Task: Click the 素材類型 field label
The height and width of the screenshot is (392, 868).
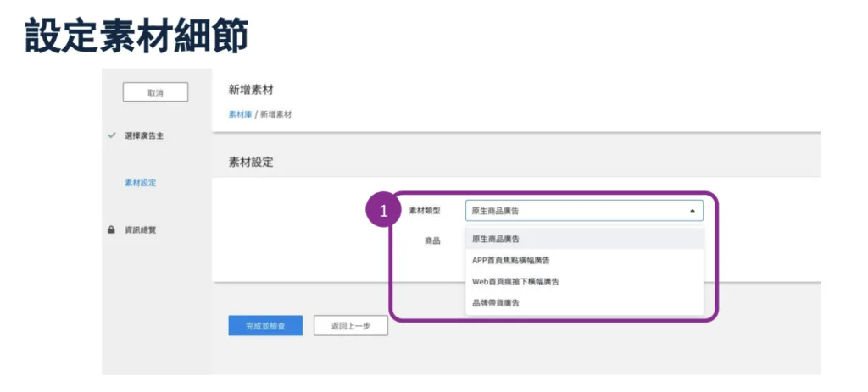Action: (x=424, y=211)
